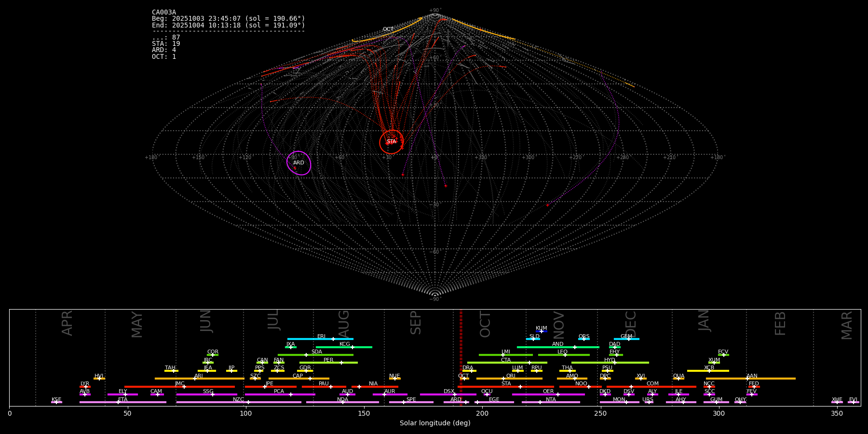Viewport: 868px width, 434px height.
Task: Click the orange AAN shower bar
Action: (x=772, y=379)
